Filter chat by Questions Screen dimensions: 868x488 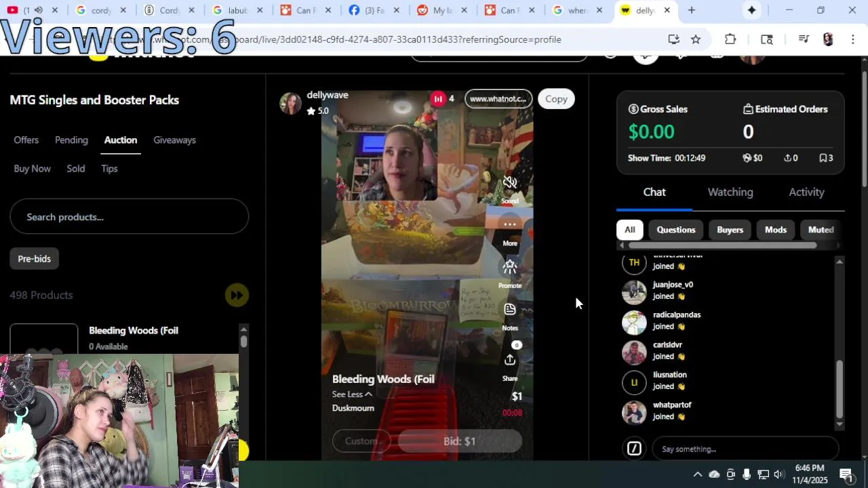coord(676,230)
